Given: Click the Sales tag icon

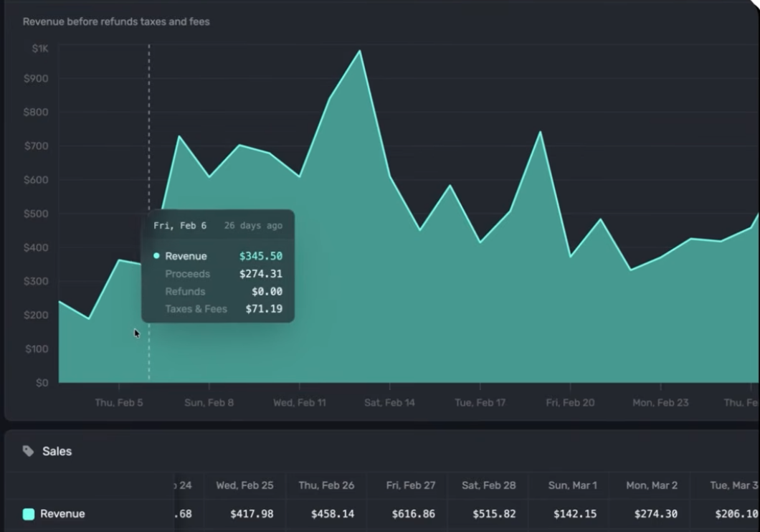Looking at the screenshot, I should [x=28, y=451].
